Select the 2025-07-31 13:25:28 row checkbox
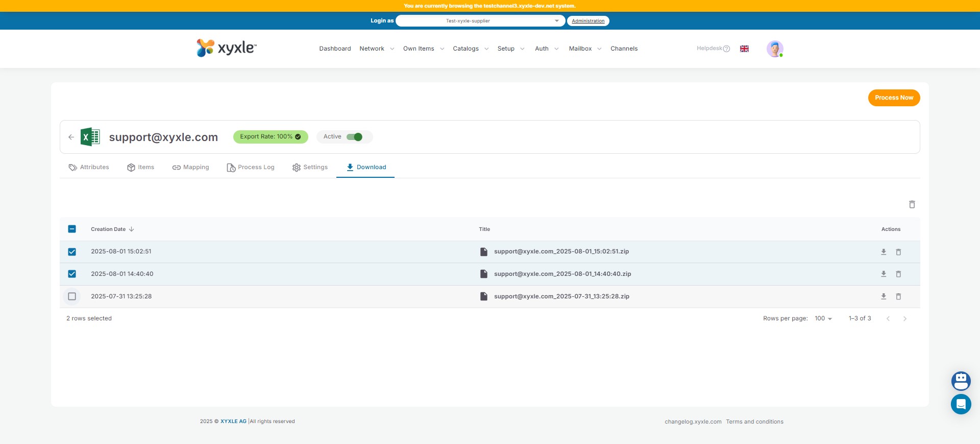Screen dimensions: 980x444 (x=72, y=296)
